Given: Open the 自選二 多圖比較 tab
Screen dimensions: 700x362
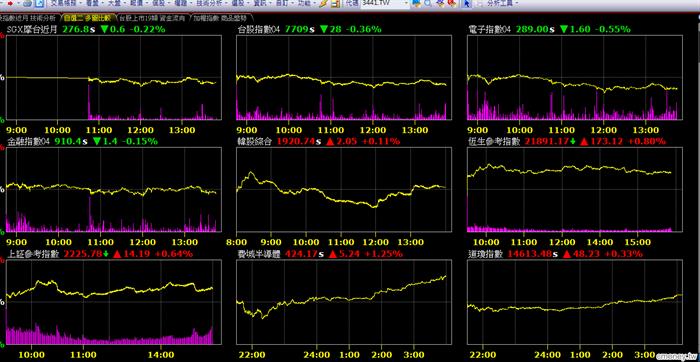Looking at the screenshot, I should tap(87, 18).
